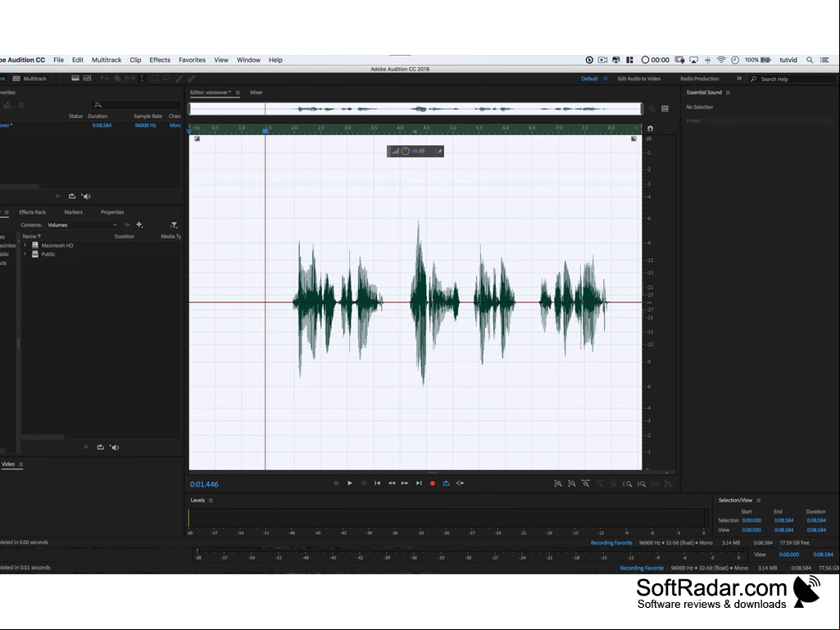Click the Play button in the transport

350,483
